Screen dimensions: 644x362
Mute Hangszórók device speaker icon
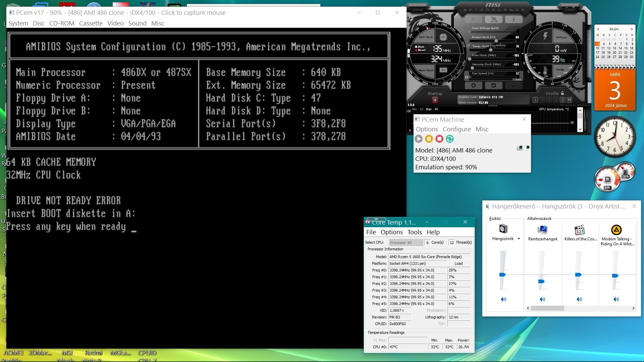[x=503, y=299]
